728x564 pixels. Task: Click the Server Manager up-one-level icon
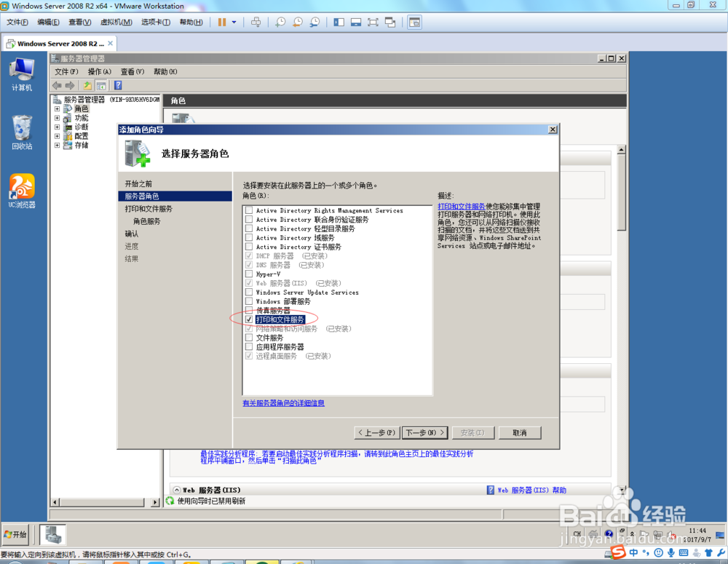pos(87,85)
